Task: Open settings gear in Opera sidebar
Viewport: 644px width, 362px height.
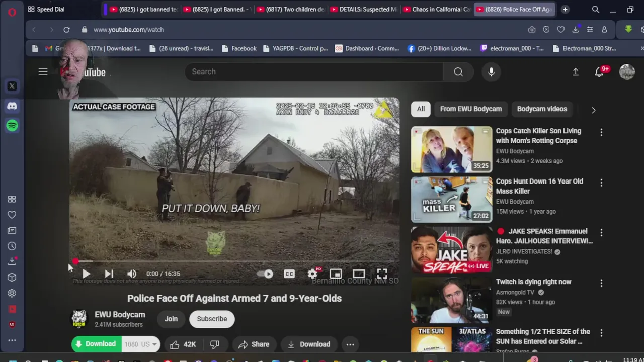Action: click(x=12, y=293)
